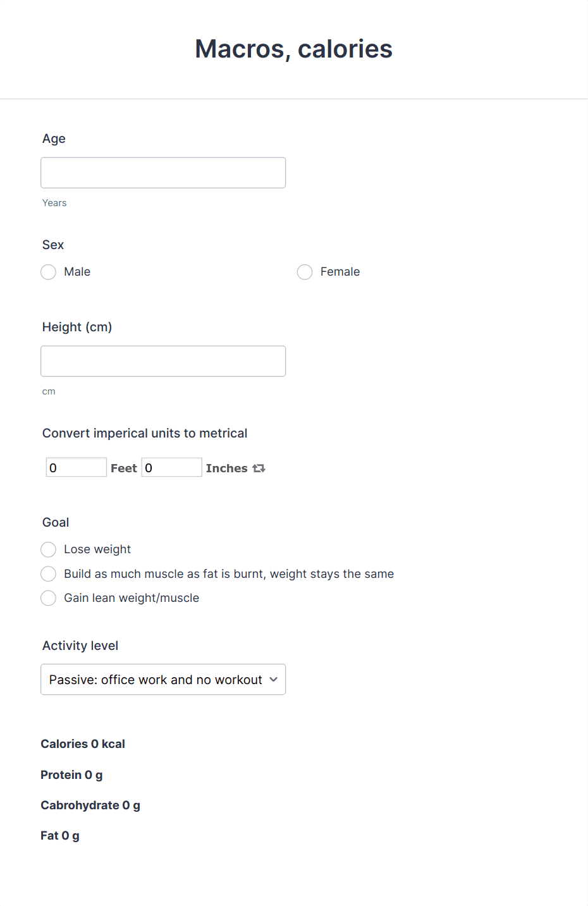Select the Female radio button
The image size is (588, 906).
[x=304, y=272]
